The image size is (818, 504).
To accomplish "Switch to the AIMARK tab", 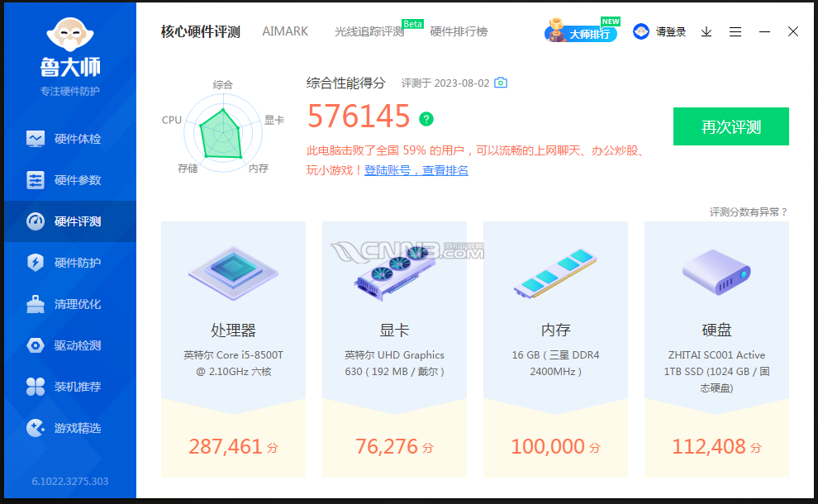I will pyautogui.click(x=285, y=31).
